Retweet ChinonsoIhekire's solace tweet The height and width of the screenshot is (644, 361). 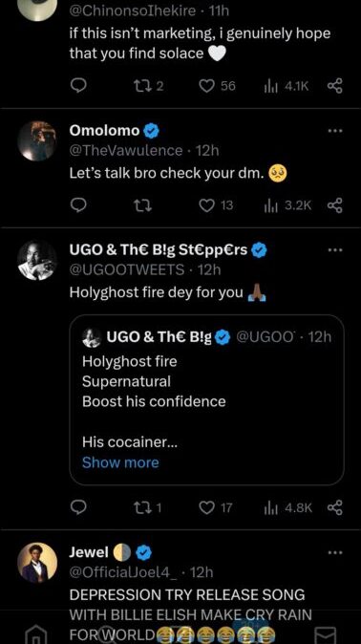(149, 86)
